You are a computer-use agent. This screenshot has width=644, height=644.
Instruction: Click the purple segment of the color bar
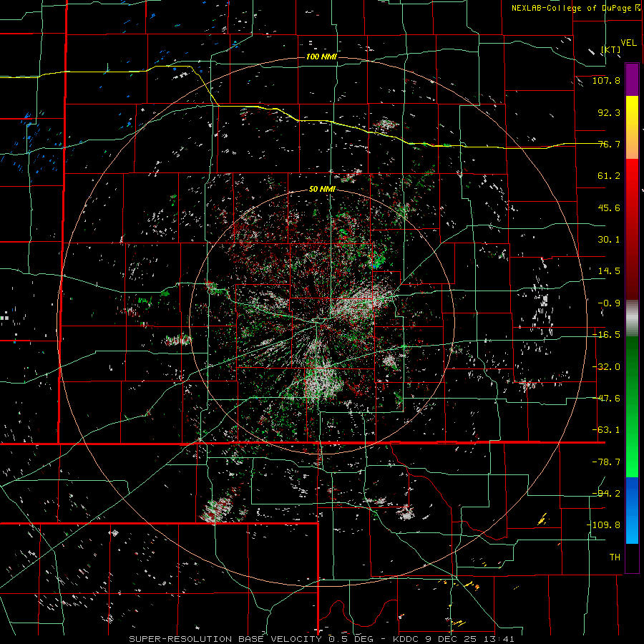(632, 79)
